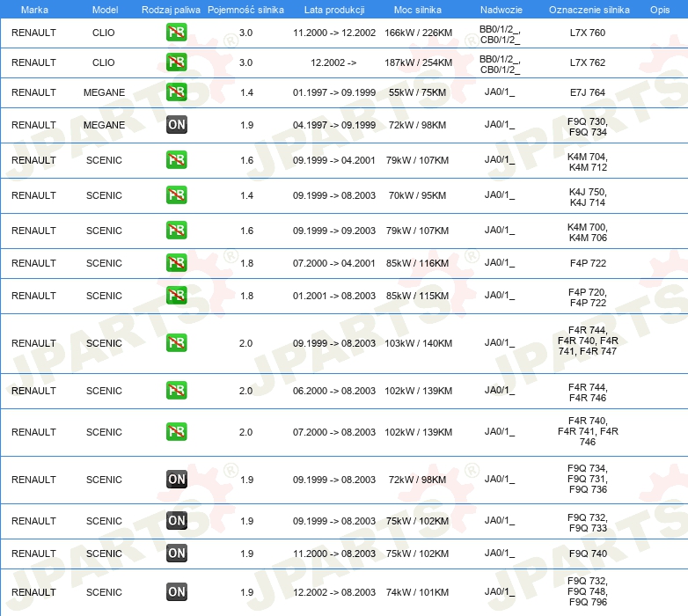Screen dimensions: 688x616
Task: Click the petrol icon in the 85kW / 116KM row
Action: coord(176,263)
